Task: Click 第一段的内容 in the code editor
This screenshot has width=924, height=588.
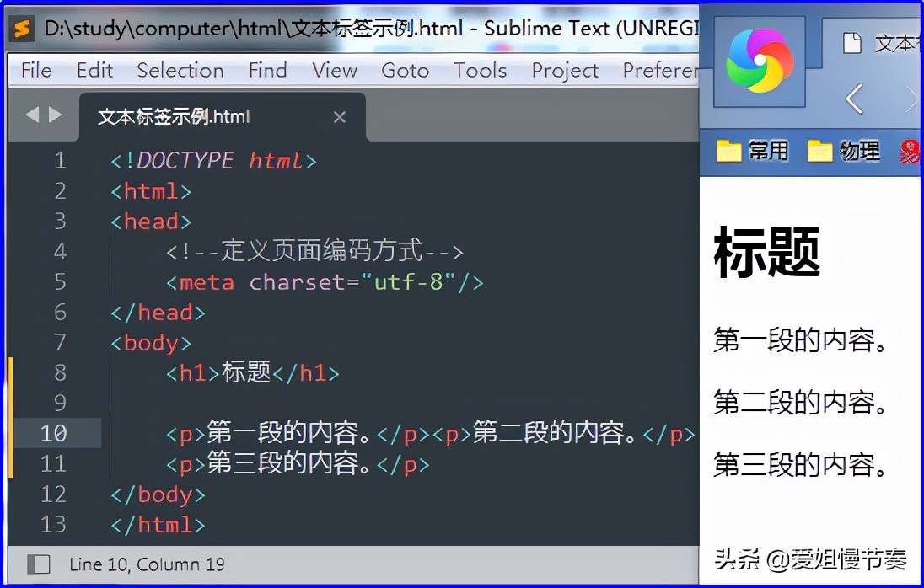Action: [288, 433]
